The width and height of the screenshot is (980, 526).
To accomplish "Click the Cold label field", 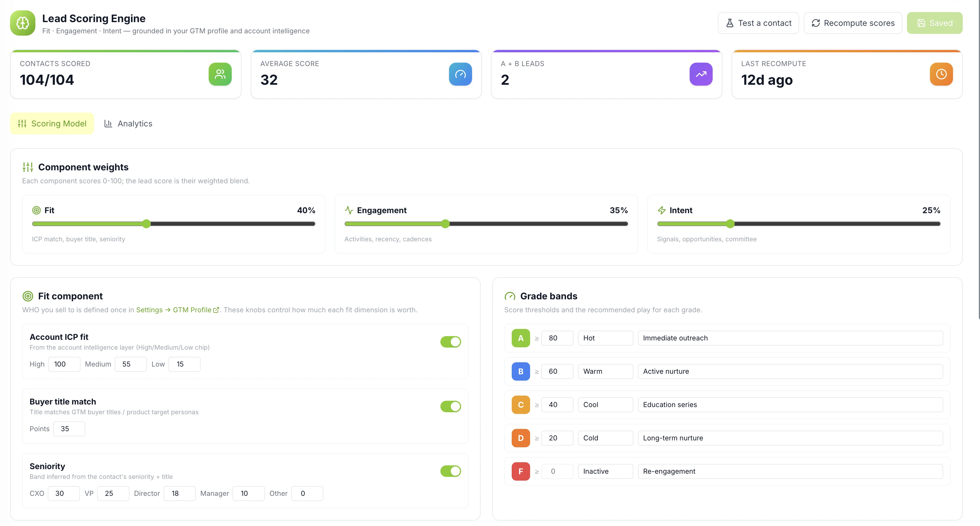I will pos(606,438).
